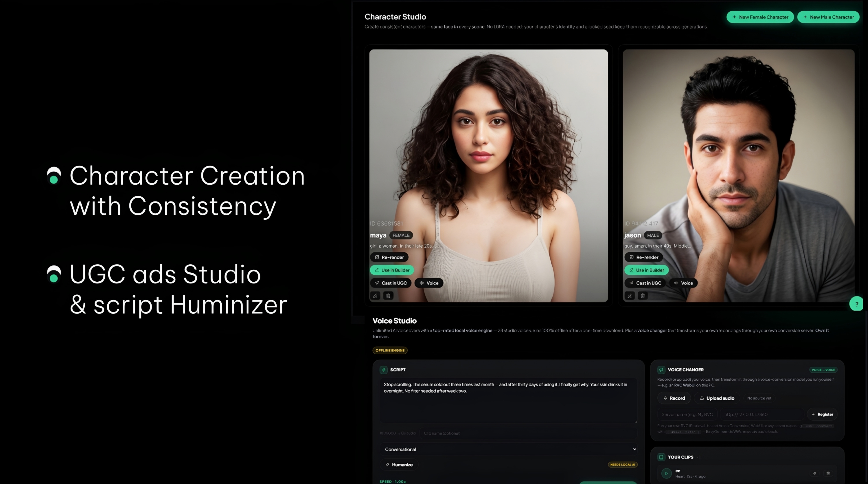Viewport: 868px width, 484px height.
Task: Click the Voice Changer swap icon
Action: (x=661, y=370)
